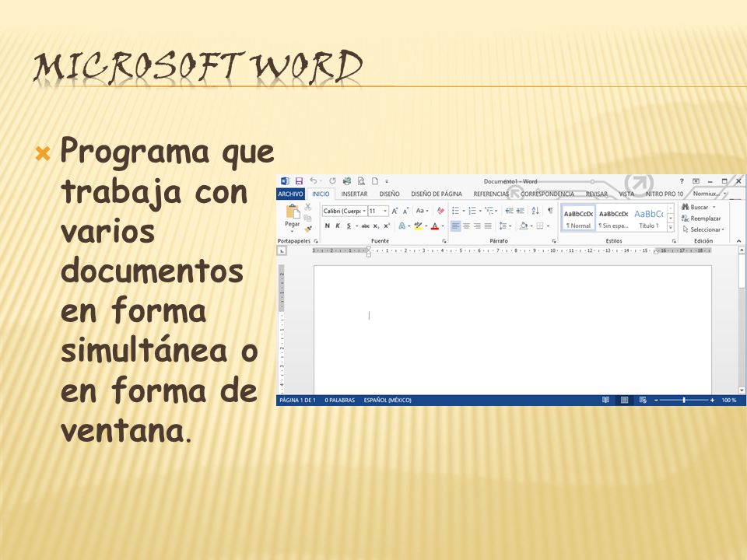Click the Copy icon under scissors
The image size is (747, 560).
(308, 218)
